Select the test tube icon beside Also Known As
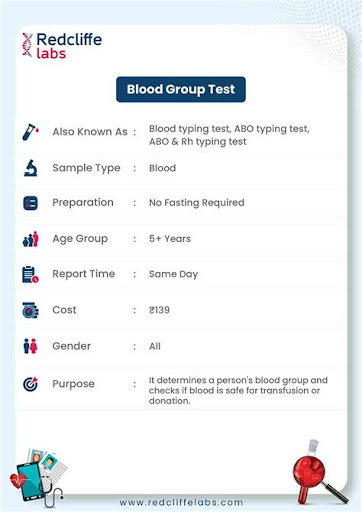362x512 pixels. pyautogui.click(x=30, y=132)
